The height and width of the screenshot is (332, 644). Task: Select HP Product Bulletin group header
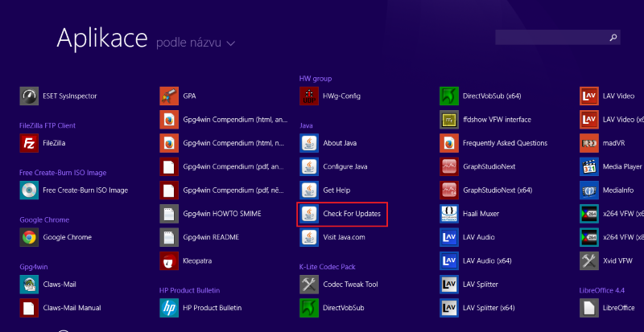pyautogui.click(x=190, y=290)
